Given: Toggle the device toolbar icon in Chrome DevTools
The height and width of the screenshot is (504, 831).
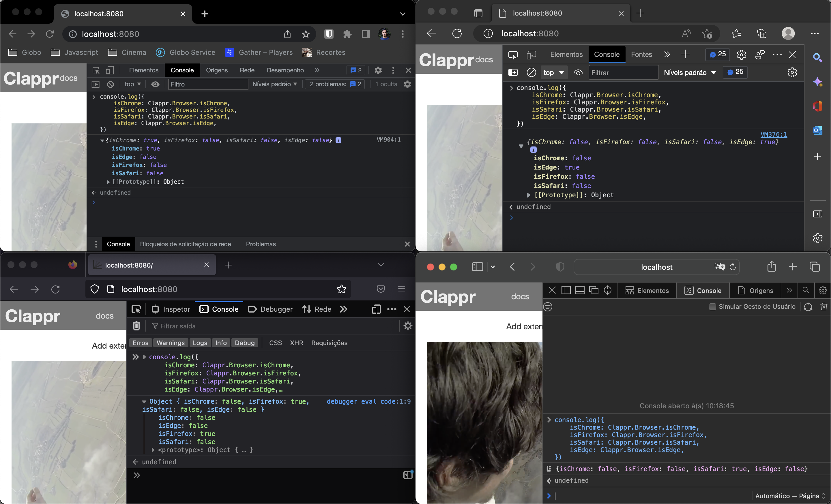Looking at the screenshot, I should [x=110, y=70].
